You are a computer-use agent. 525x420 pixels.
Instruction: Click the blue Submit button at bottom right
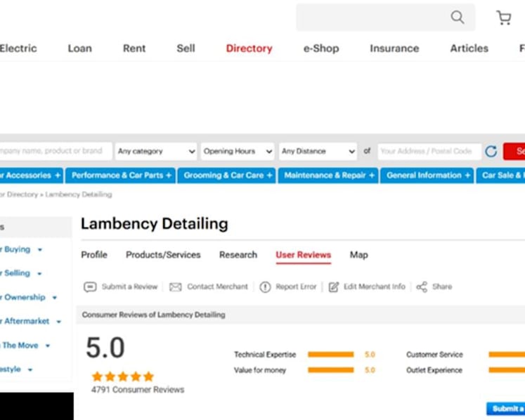click(505, 409)
